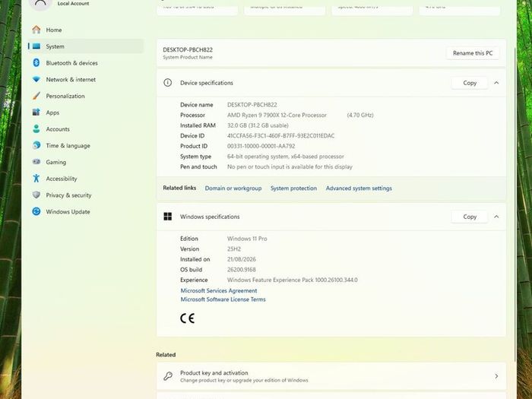
Task: Click the Apps icon in sidebar
Action: (x=36, y=112)
